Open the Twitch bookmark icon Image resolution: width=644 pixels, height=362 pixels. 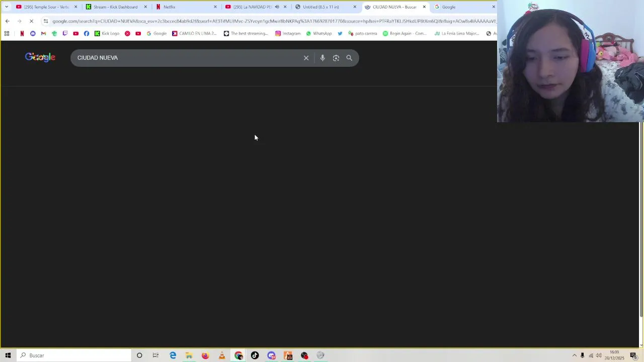tap(65, 34)
